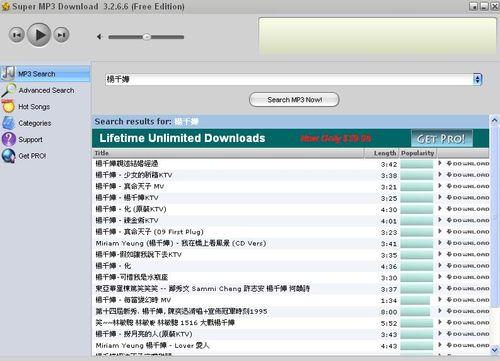Preview the 3:42 song with its play arrow
Viewport: 500px width, 361px height.
point(440,163)
